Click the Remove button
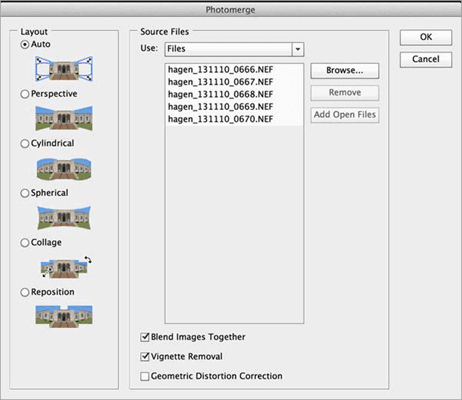The image size is (462, 400). coord(345,93)
